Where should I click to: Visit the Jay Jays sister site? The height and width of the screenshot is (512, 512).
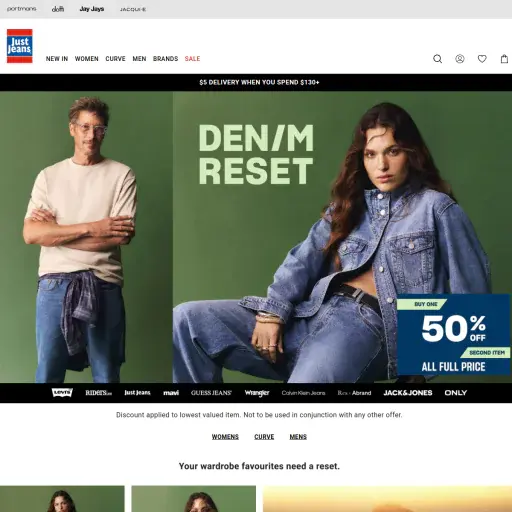pos(92,9)
